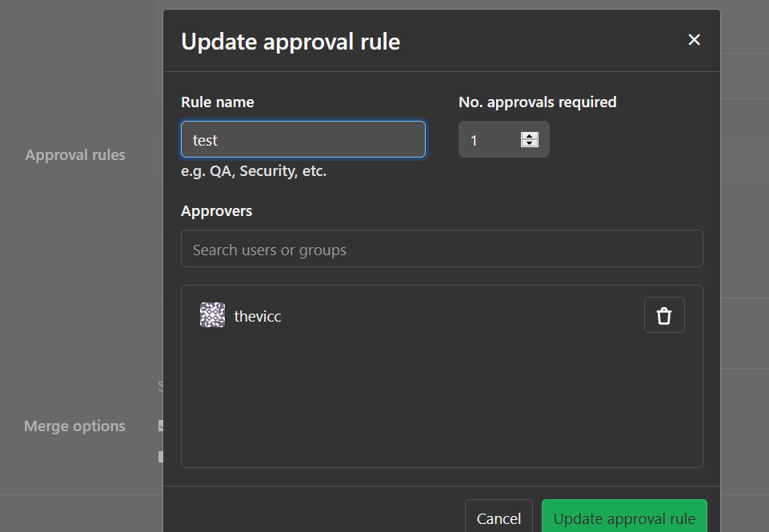Close the Update approval rule dialog
The width and height of the screenshot is (769, 532).
[x=694, y=40]
